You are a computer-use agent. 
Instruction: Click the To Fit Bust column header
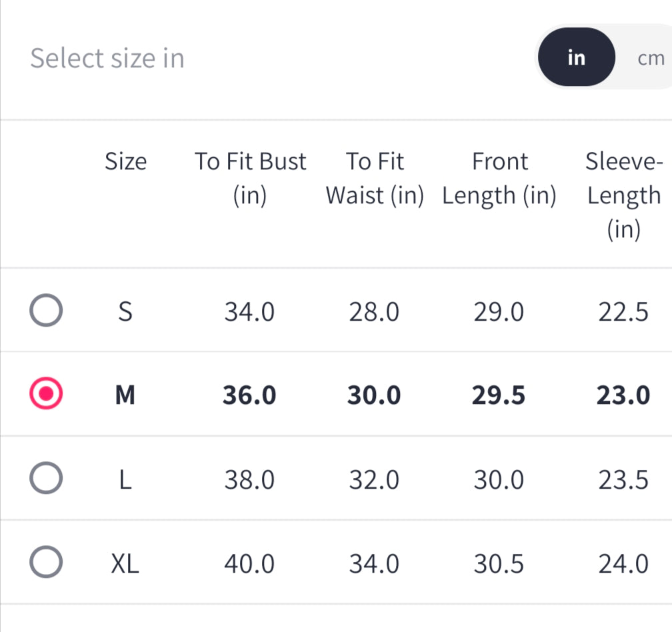click(250, 178)
